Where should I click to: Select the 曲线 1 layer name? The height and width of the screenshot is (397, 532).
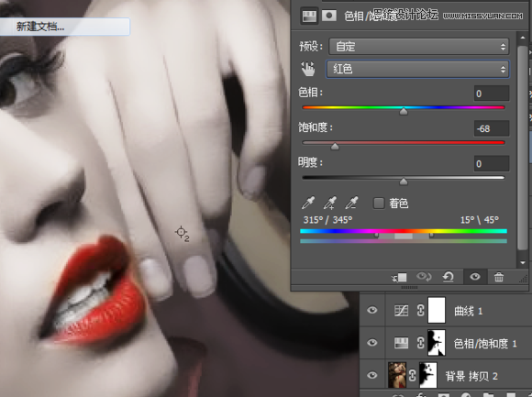click(468, 311)
